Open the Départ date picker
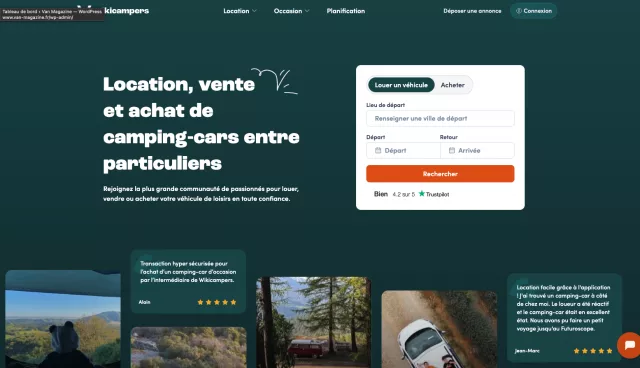640x368 pixels. [403, 151]
